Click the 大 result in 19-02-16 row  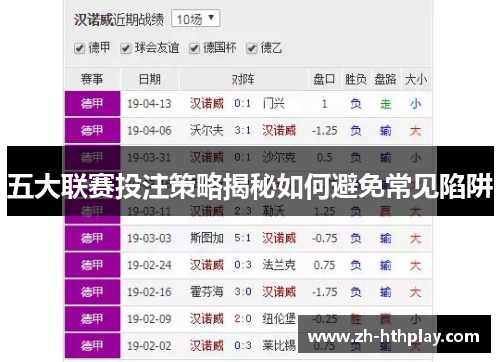415,292
